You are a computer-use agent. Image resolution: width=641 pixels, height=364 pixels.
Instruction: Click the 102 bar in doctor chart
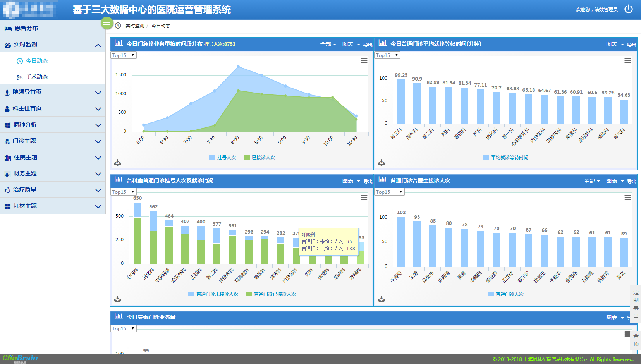pos(401,242)
